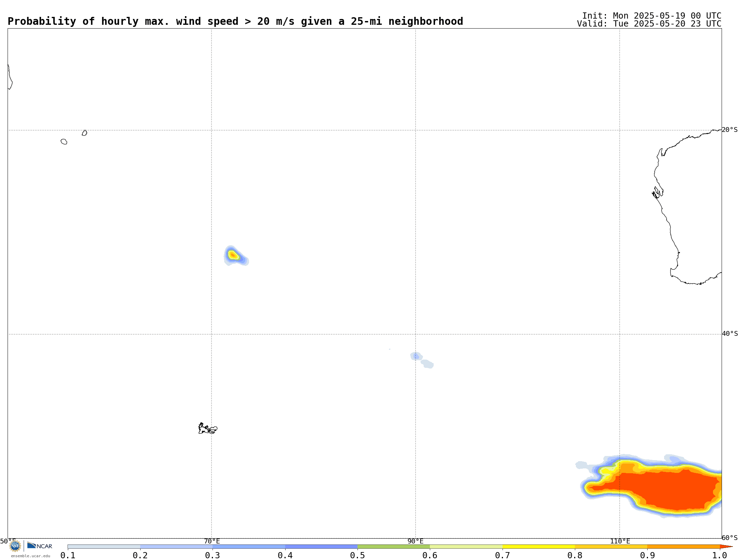Click the Mauritius island outline
744x560 pixels.
(x=84, y=133)
